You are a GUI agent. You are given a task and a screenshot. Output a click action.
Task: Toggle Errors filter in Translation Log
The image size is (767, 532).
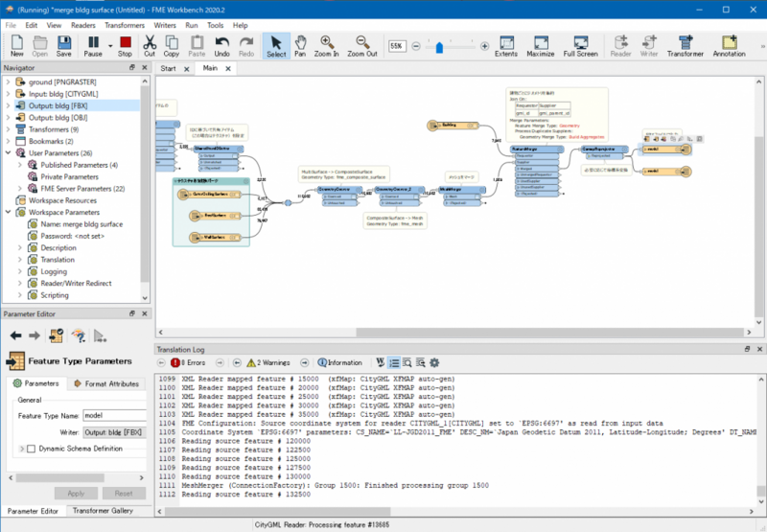coord(188,362)
